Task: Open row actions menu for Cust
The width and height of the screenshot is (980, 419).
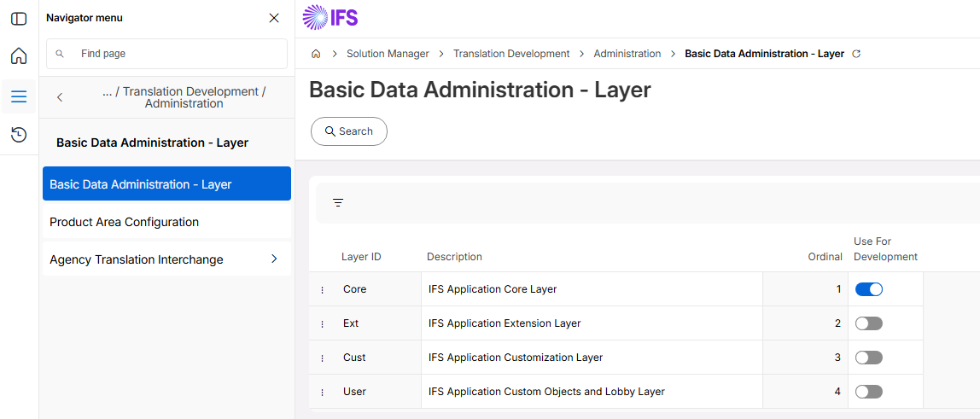Action: 323,358
